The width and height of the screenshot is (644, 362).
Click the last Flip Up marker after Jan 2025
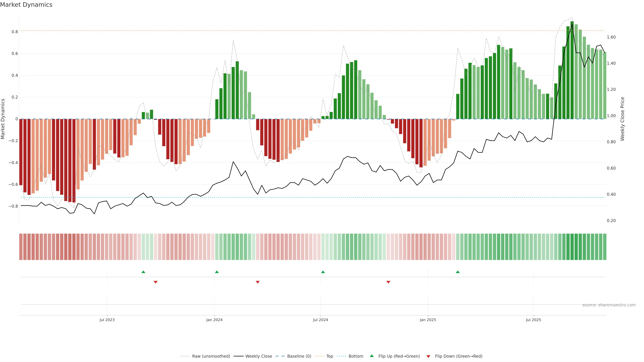click(x=458, y=272)
